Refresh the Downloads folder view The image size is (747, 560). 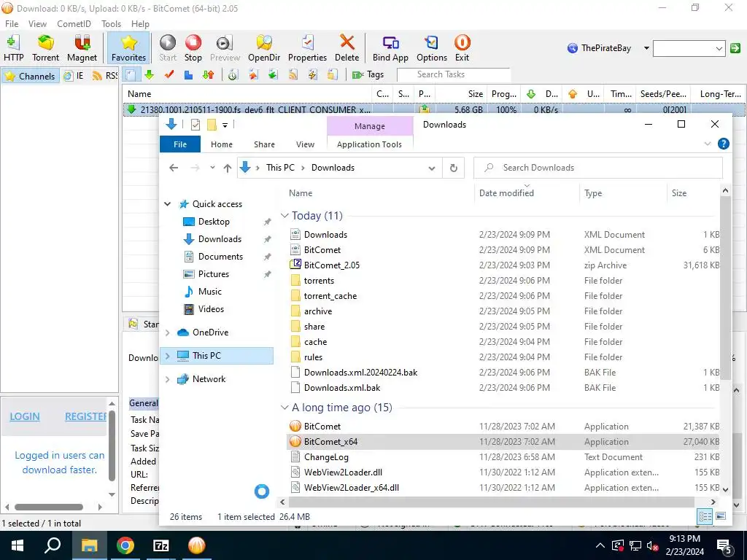(x=454, y=168)
